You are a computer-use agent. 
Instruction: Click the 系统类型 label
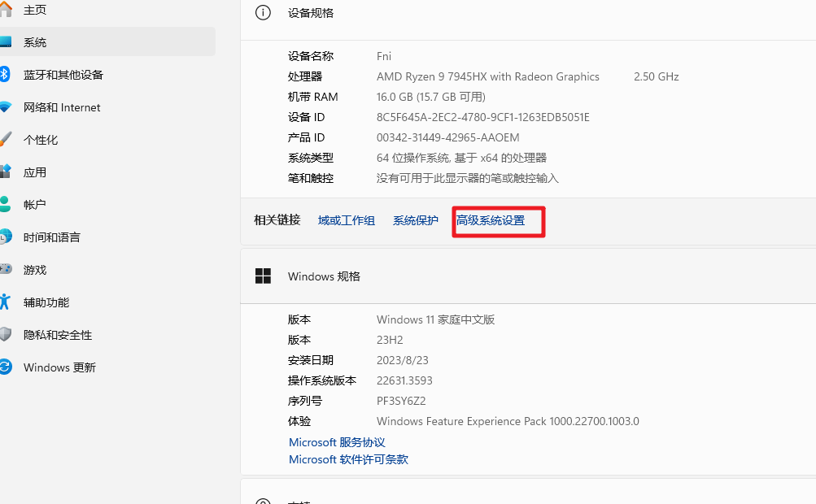(x=311, y=158)
